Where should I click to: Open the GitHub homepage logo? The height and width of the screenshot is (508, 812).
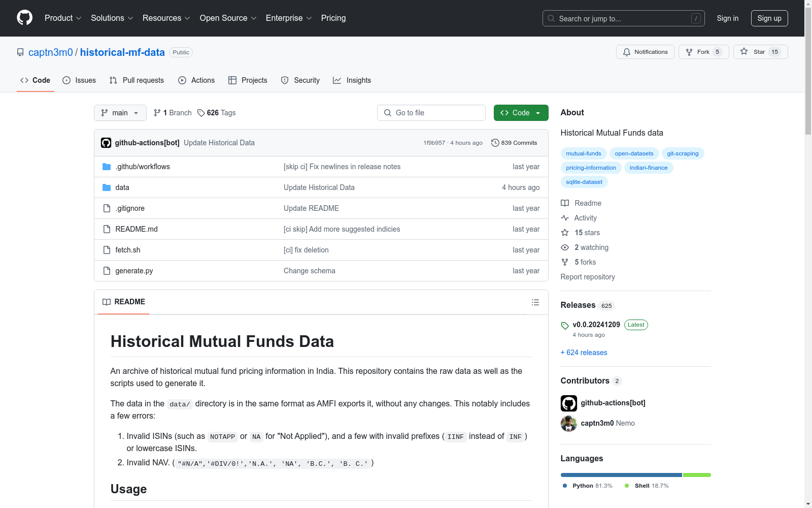click(24, 18)
